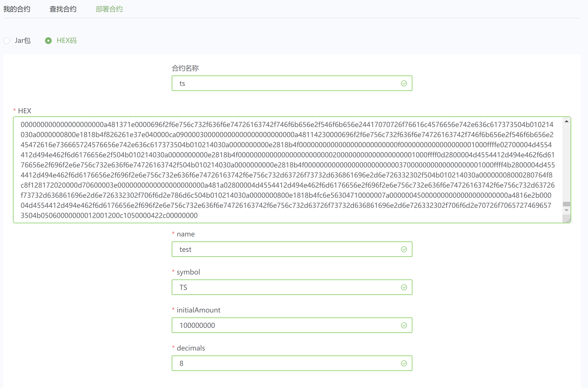Screen dimensions: 588x388
Task: Click checkmark icon in initialAmount field
Action: (404, 325)
